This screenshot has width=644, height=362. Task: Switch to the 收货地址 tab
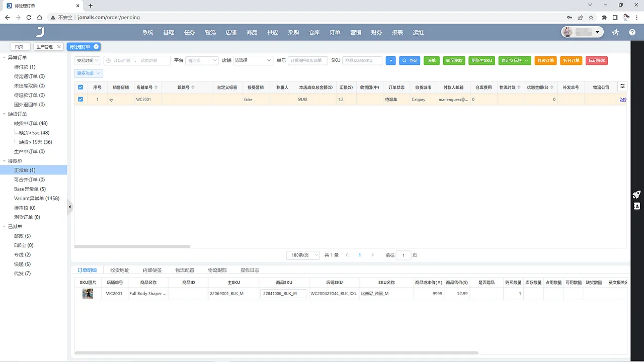119,270
